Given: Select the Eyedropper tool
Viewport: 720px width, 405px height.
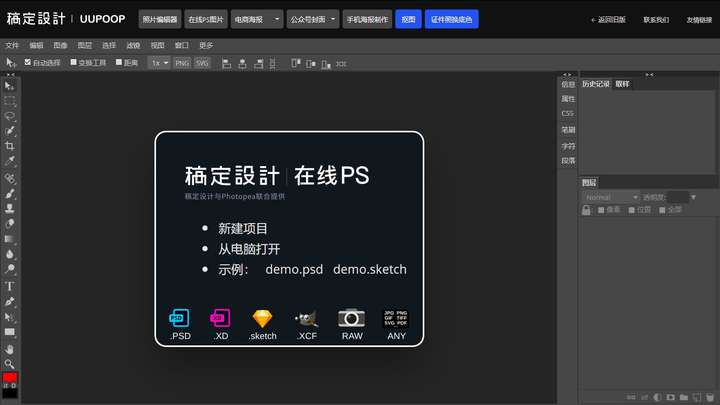Looking at the screenshot, I should 9,161.
